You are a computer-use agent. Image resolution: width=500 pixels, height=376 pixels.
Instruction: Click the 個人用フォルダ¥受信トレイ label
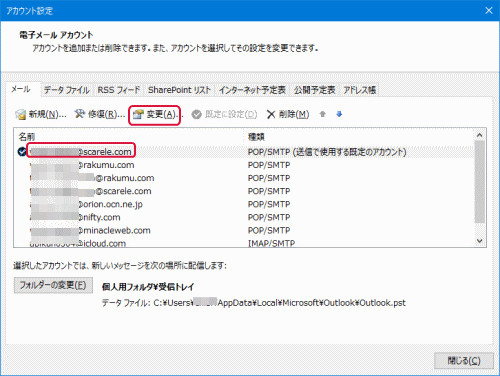click(x=148, y=287)
